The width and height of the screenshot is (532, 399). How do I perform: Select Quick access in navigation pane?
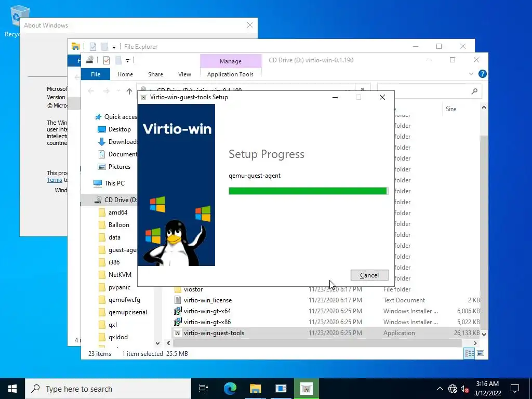pyautogui.click(x=116, y=117)
